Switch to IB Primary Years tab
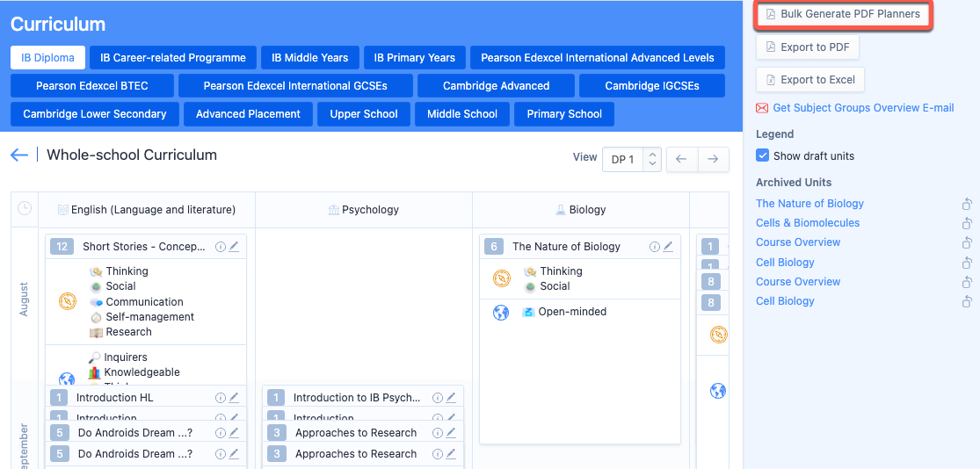This screenshot has width=980, height=469. (x=414, y=57)
